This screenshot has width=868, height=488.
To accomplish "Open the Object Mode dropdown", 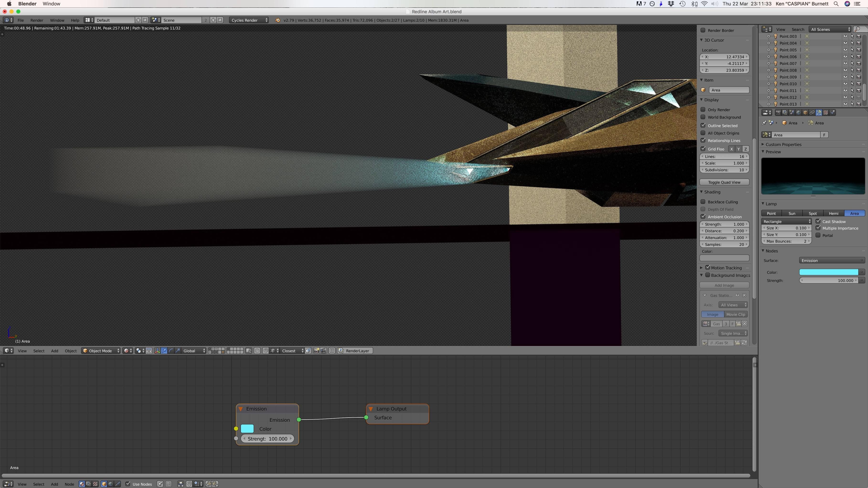I will (101, 351).
